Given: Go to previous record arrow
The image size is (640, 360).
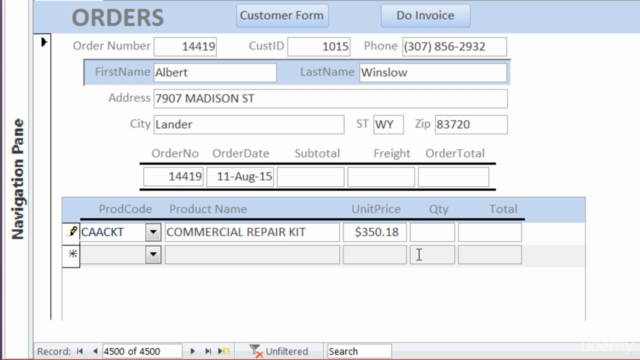Looking at the screenshot, I should click(95, 351).
